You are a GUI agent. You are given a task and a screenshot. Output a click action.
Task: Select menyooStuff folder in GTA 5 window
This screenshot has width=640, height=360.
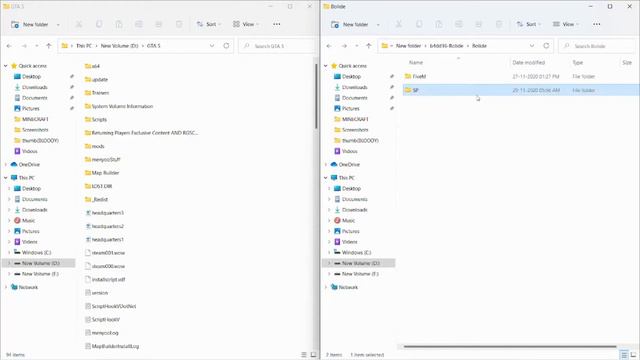click(102, 160)
